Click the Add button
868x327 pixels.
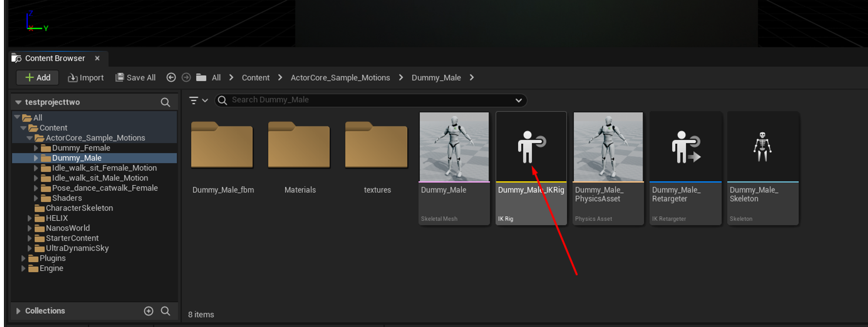click(x=38, y=78)
